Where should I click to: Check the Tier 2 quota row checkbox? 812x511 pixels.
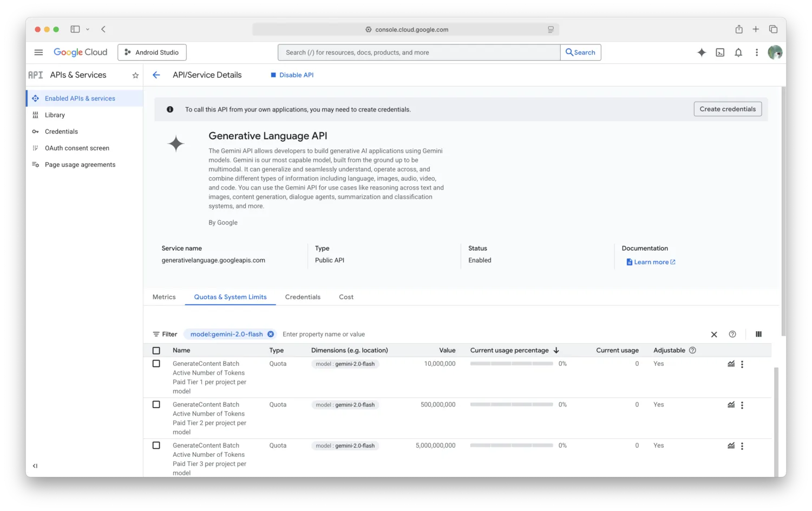pos(156,404)
